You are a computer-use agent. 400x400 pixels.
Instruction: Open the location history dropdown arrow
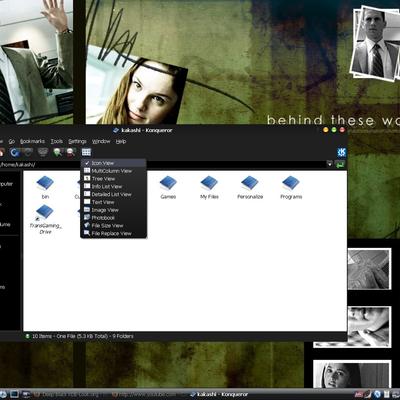pyautogui.click(x=329, y=164)
